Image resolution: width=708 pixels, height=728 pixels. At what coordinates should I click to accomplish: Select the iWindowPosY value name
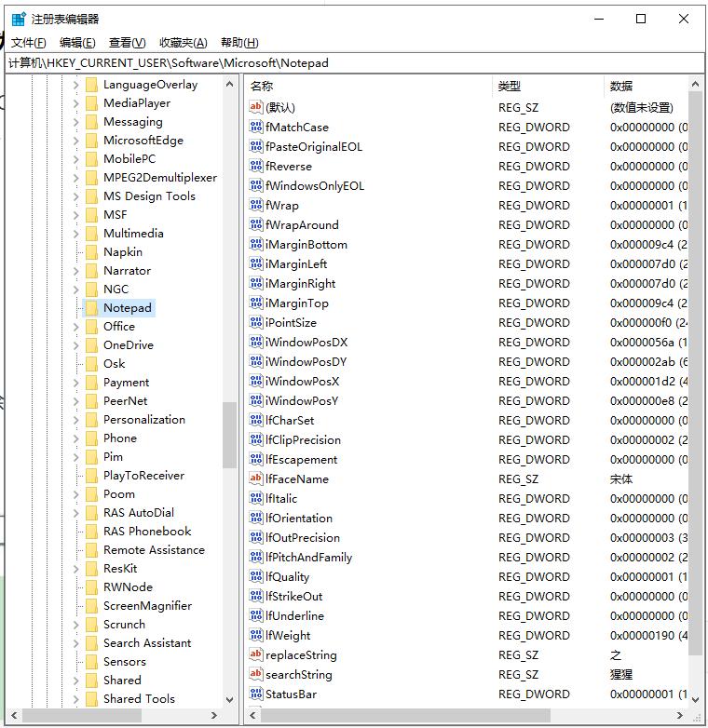(x=302, y=400)
